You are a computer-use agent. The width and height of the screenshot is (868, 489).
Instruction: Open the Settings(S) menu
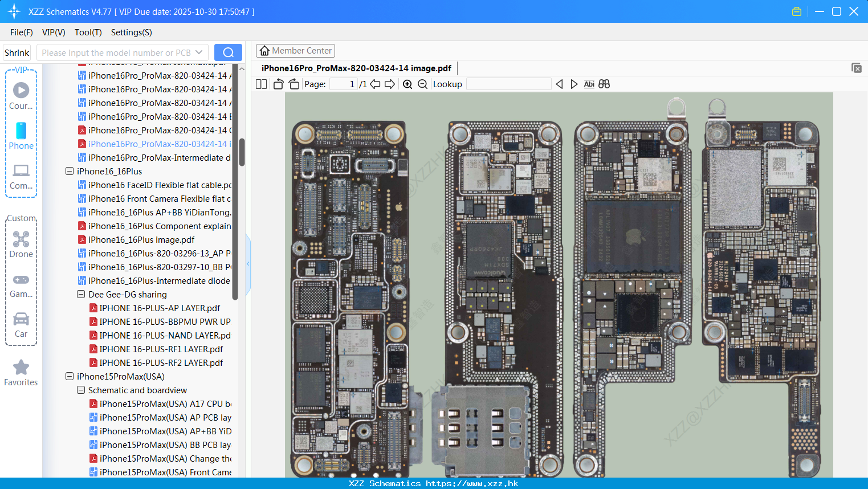click(132, 32)
